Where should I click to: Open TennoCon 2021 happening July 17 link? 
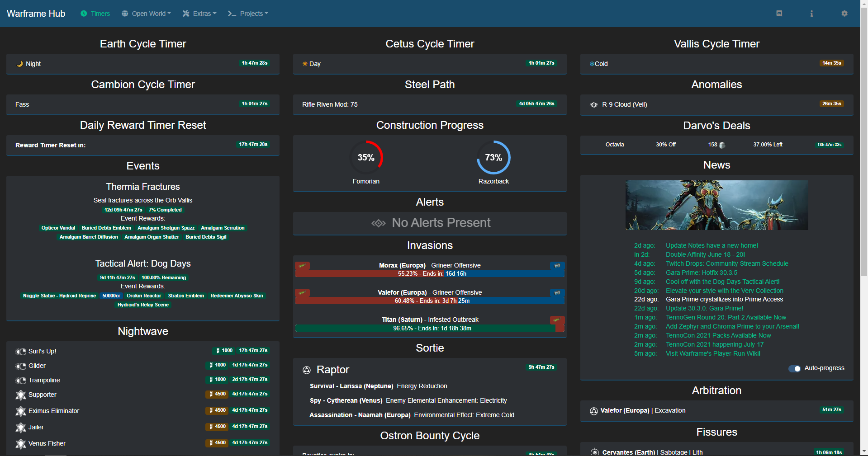715,345
